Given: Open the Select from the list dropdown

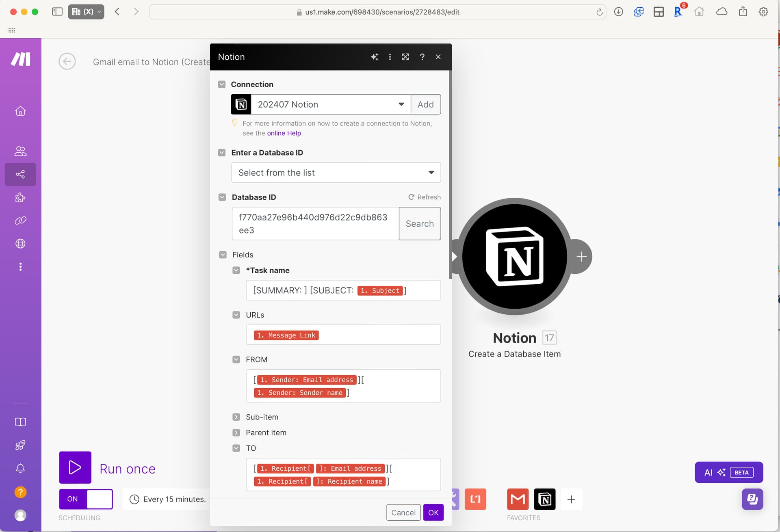Looking at the screenshot, I should tap(336, 173).
